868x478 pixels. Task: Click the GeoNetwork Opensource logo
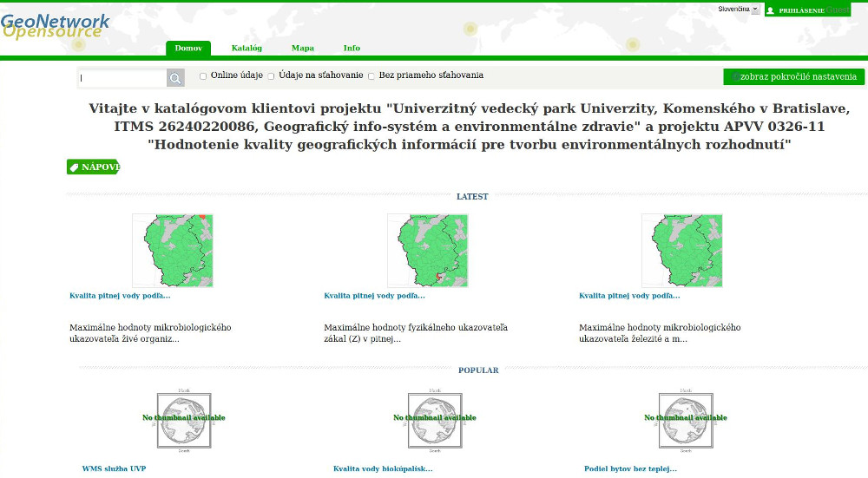click(x=56, y=27)
